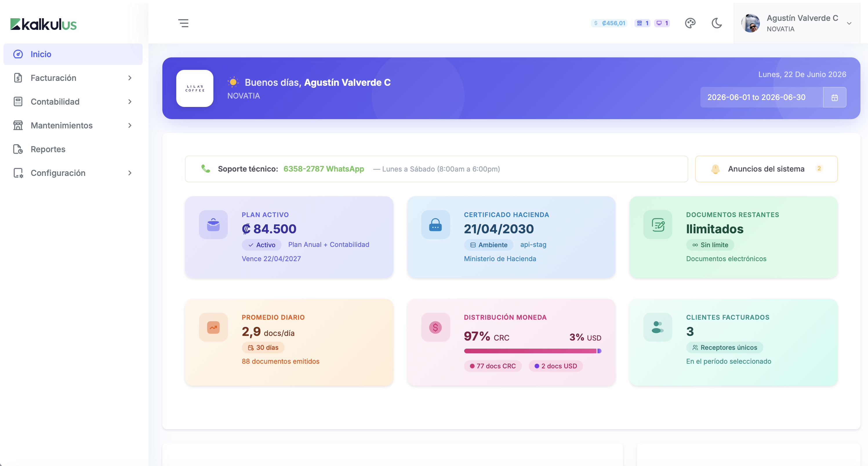Click the 6358-2787 WhatsApp support link
868x466 pixels.
coord(324,169)
